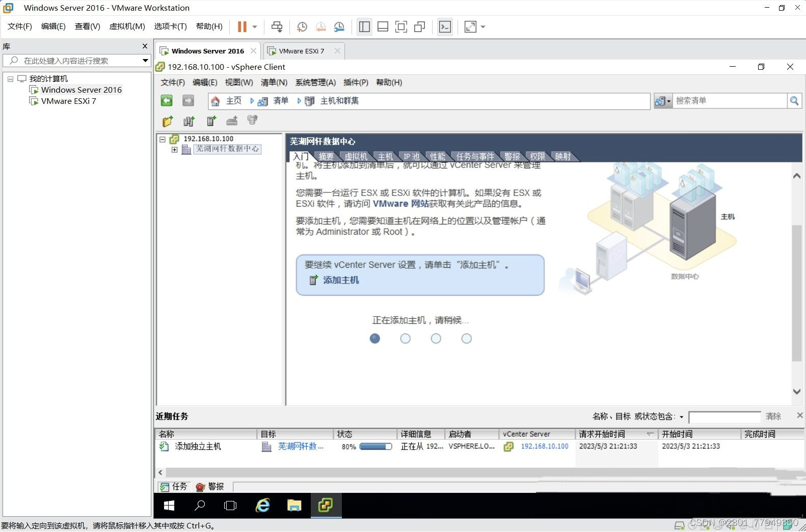
Task: Open the dropdown arrow next to pause button
Action: tap(255, 26)
